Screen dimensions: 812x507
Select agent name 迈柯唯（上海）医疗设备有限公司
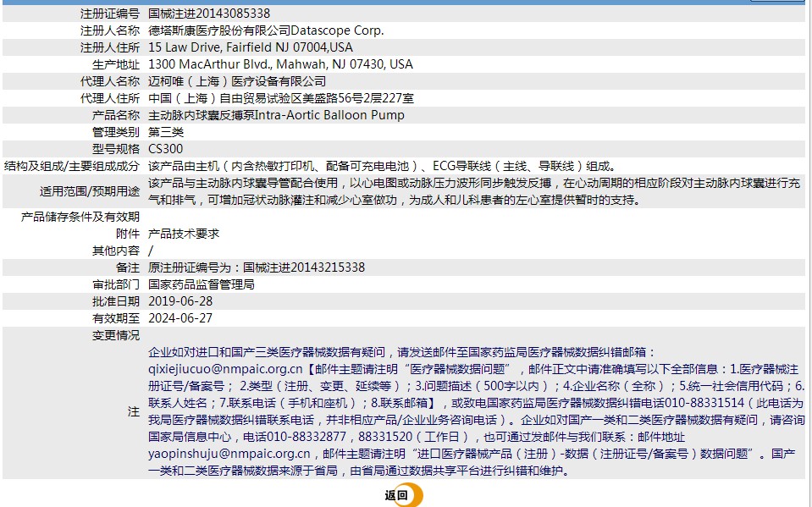click(237, 81)
